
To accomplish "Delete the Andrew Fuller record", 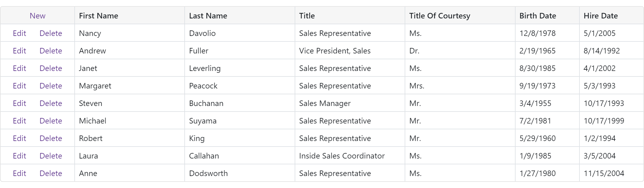I will coord(51,51).
